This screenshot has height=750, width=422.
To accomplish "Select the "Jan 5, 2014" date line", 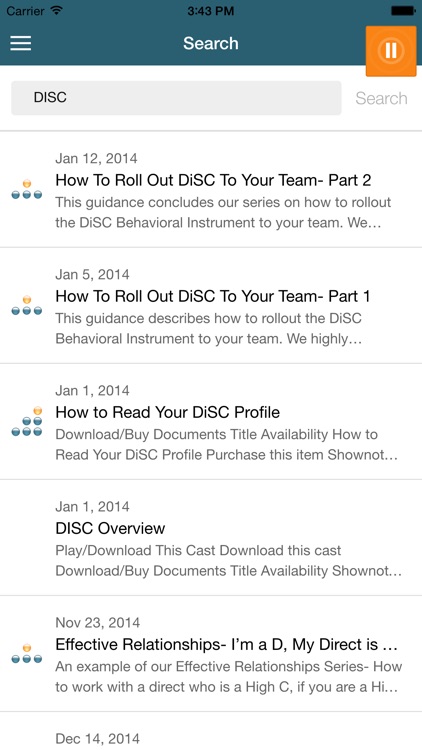I will [x=92, y=275].
